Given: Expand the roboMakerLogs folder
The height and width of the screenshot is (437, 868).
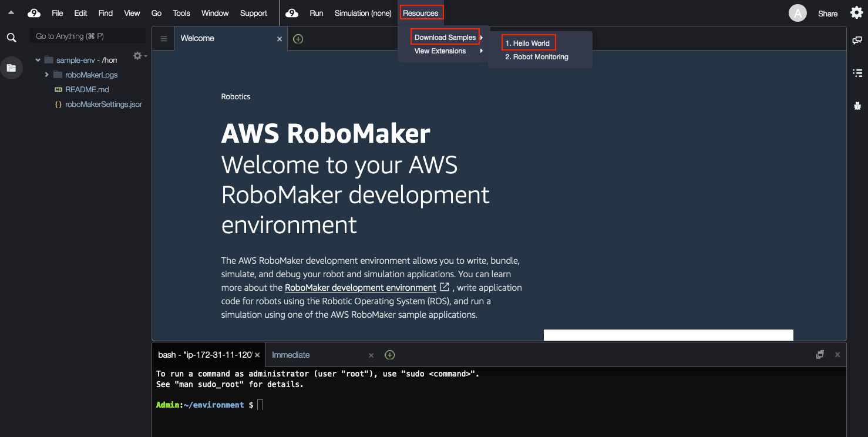Looking at the screenshot, I should [x=47, y=75].
